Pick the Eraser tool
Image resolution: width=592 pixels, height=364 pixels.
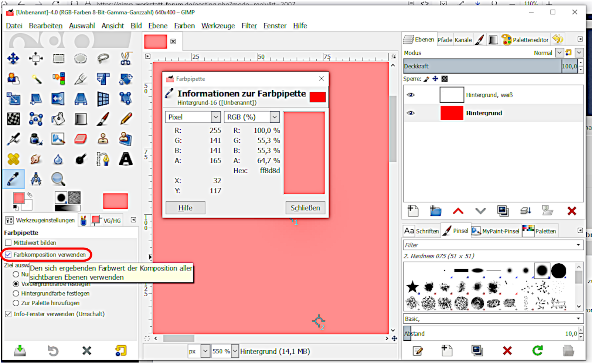[81, 139]
